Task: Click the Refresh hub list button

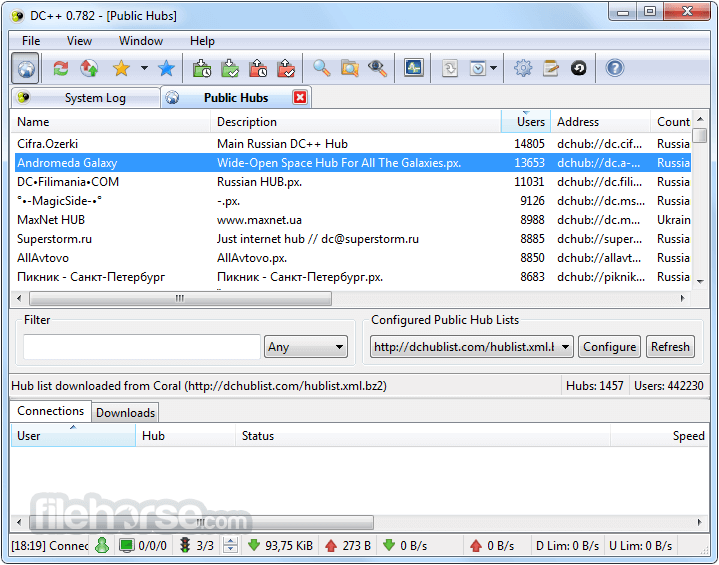Action: 670,347
